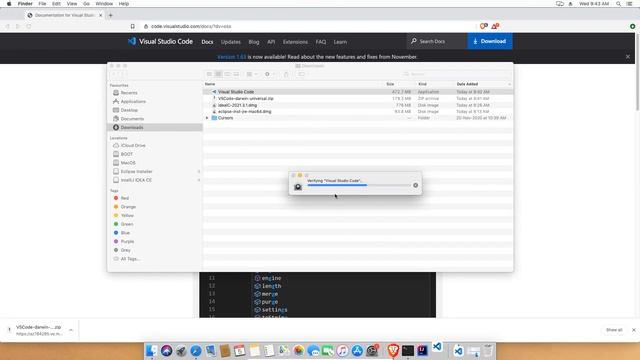Open App Store in the Dock

[x=357, y=350]
